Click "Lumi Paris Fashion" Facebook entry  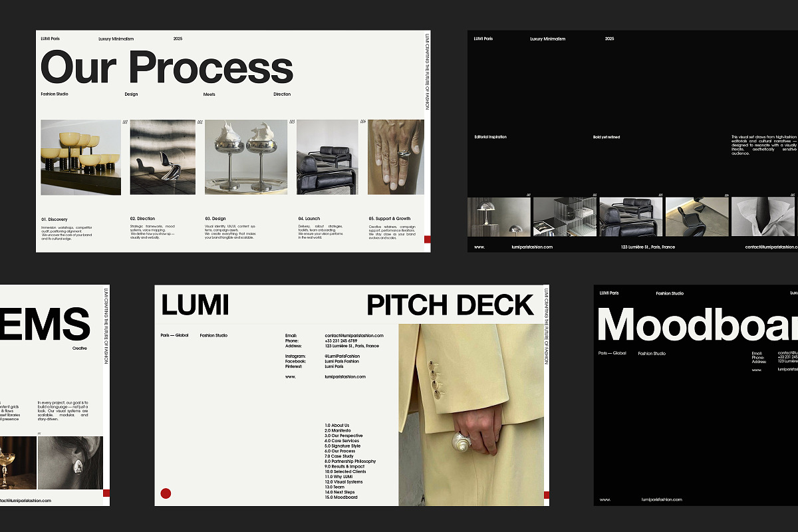point(342,361)
